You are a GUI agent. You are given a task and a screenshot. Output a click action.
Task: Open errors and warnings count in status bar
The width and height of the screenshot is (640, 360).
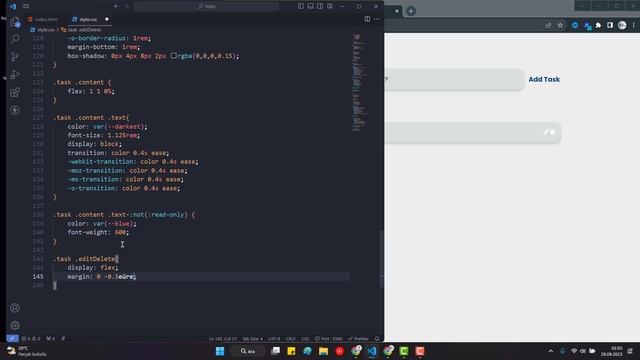click(31, 338)
